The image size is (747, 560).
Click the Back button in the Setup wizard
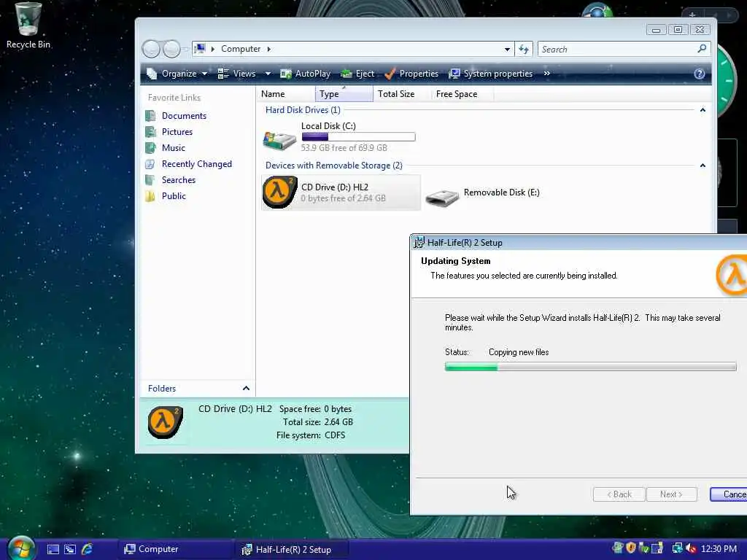pos(619,494)
